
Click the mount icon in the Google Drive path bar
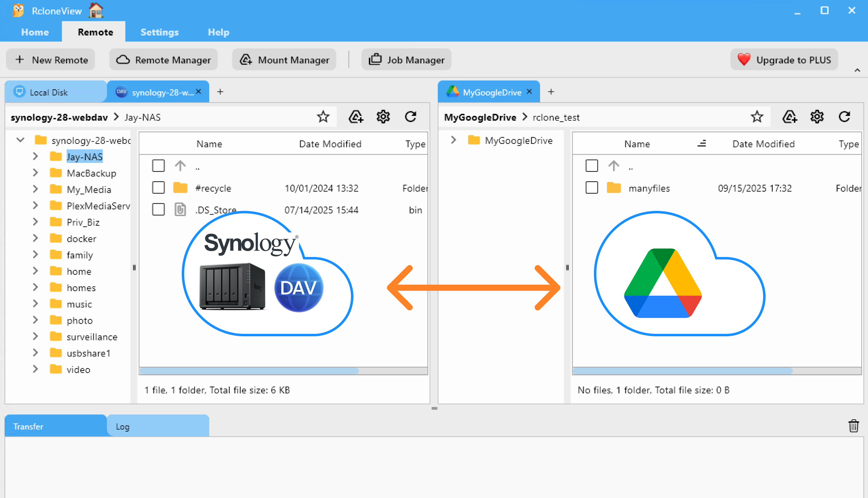(x=790, y=117)
